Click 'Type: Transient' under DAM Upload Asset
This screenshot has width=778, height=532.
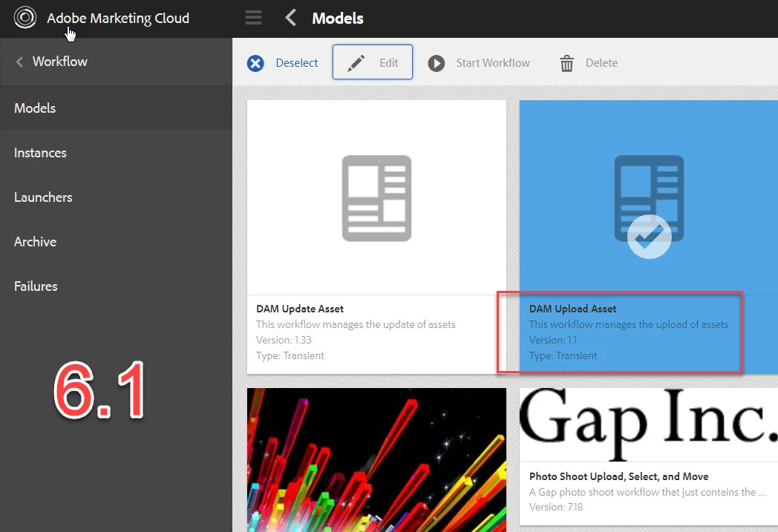coord(563,355)
